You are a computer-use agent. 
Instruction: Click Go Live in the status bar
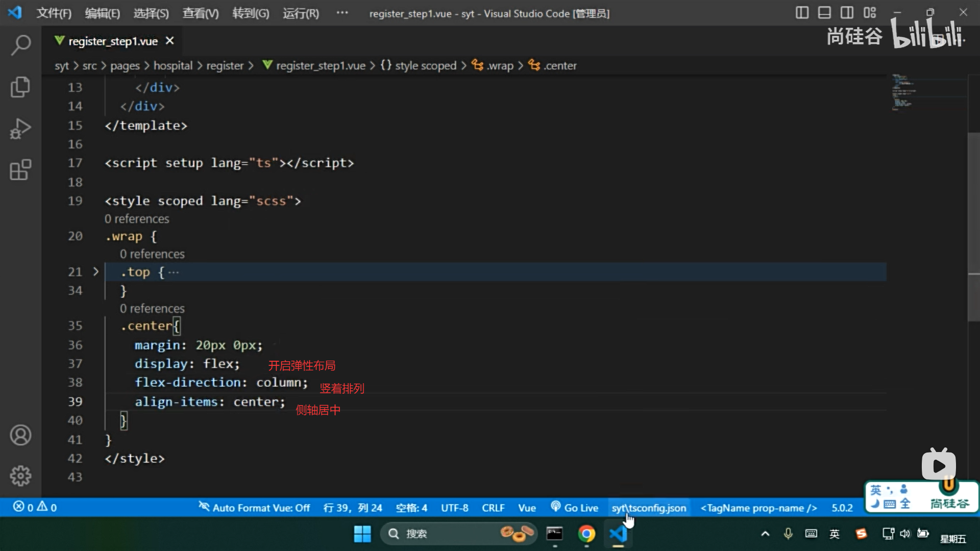point(575,508)
